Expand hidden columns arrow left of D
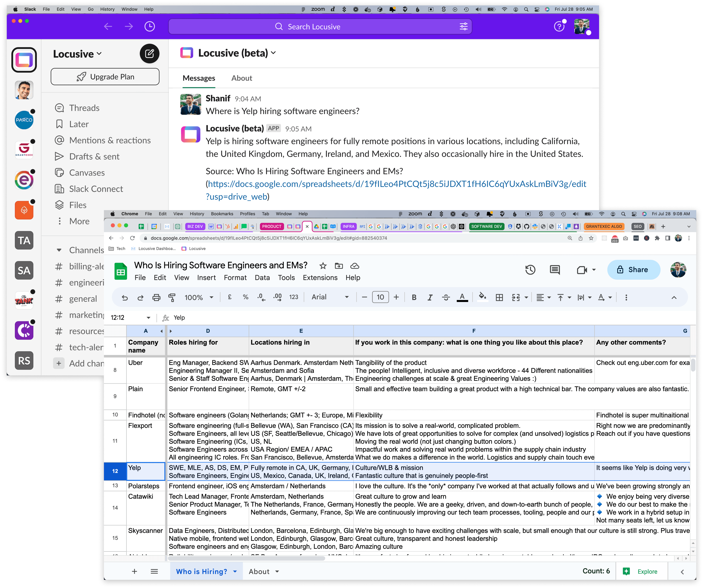This screenshot has width=703, height=588. (170, 331)
